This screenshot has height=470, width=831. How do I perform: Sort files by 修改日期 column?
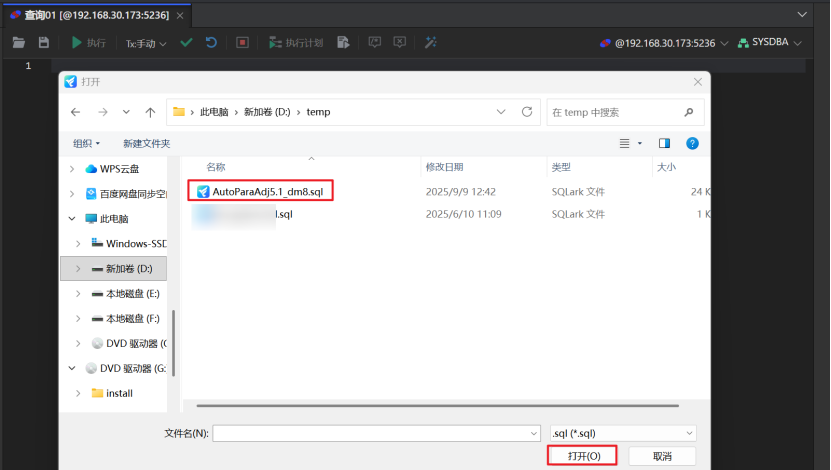444,167
